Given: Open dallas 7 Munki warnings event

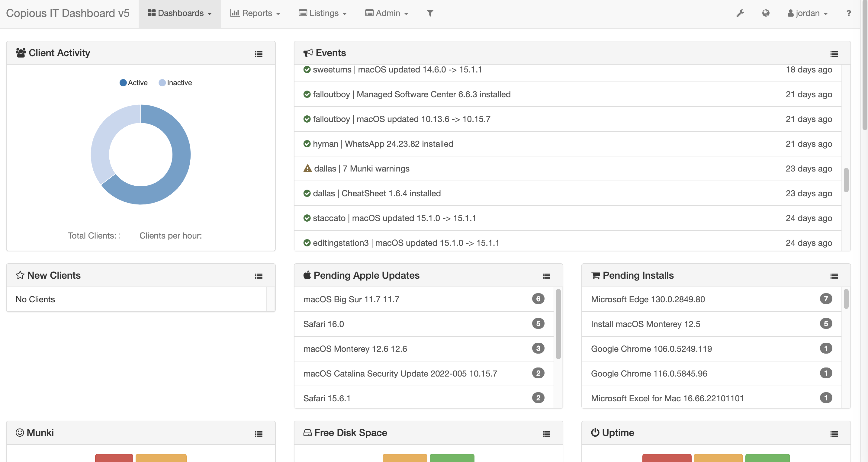Looking at the screenshot, I should click(568, 168).
